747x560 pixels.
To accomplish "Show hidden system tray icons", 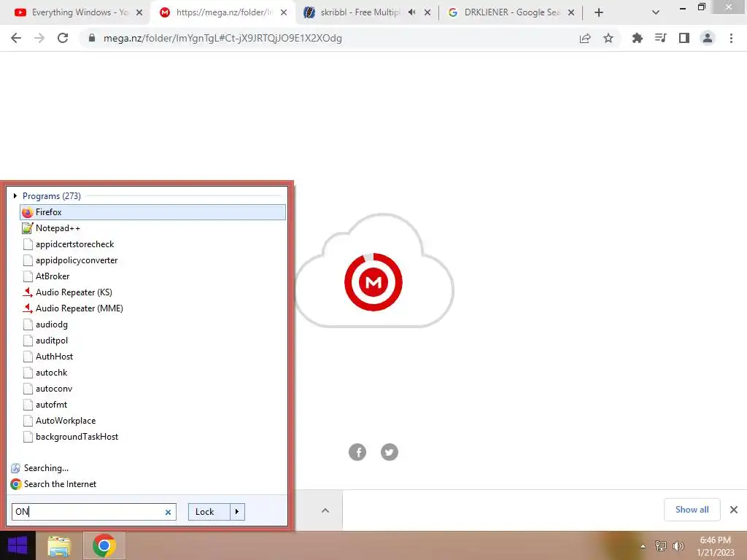I will pyautogui.click(x=643, y=546).
